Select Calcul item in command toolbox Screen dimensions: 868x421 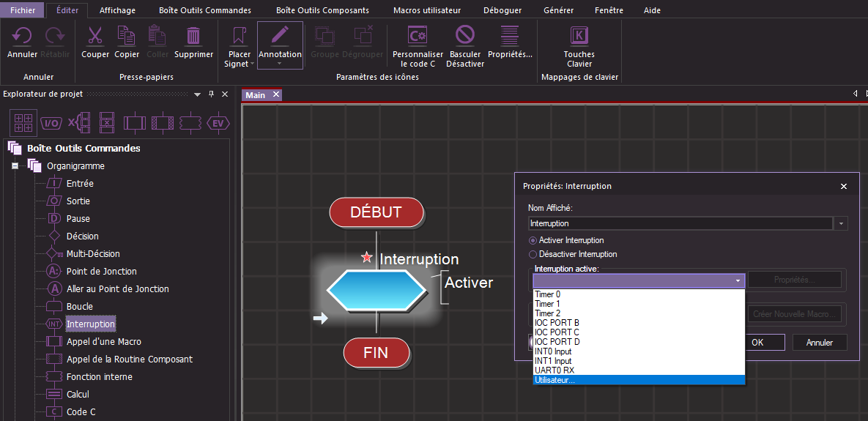click(x=79, y=394)
